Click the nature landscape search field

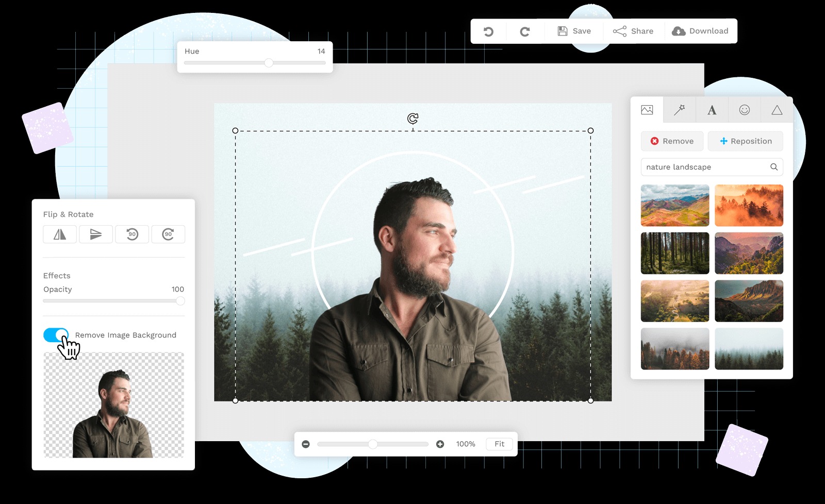click(x=704, y=167)
